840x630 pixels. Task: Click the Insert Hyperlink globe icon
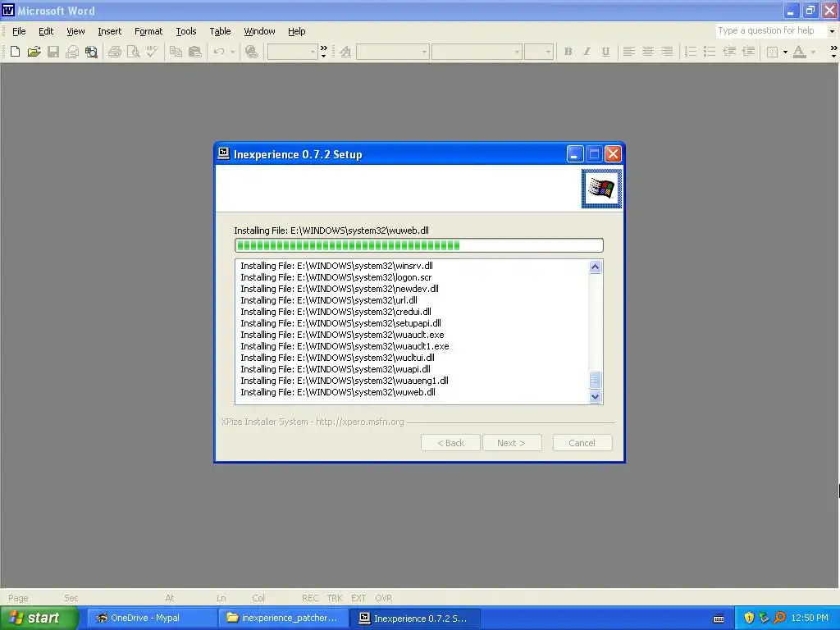[x=251, y=52]
